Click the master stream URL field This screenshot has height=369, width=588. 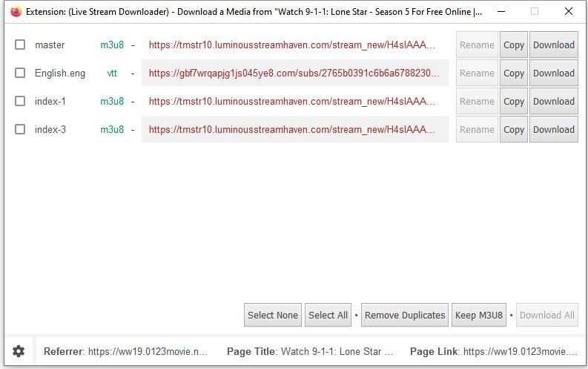(294, 45)
